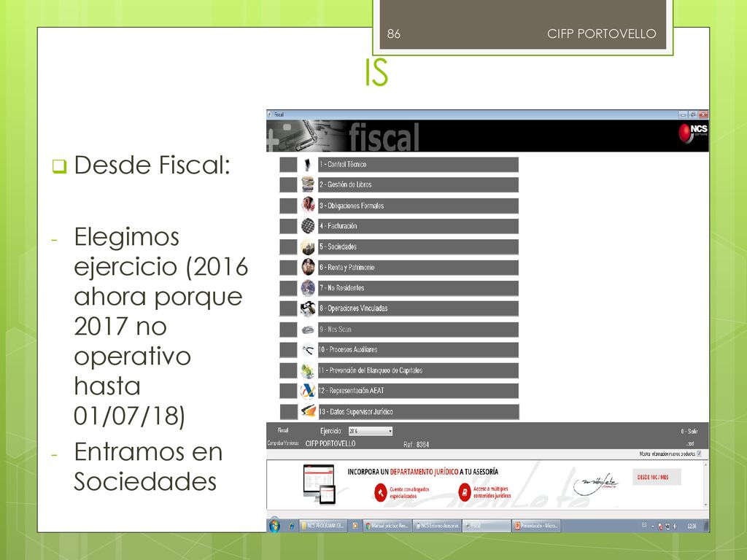
Task: Open '3 - Obligaciones Formales'
Action: pos(418,206)
